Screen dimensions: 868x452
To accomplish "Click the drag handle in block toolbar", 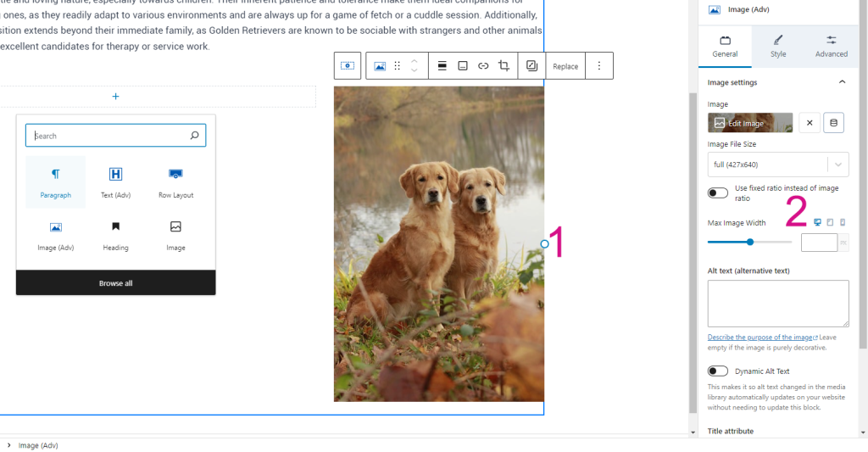I will [397, 66].
